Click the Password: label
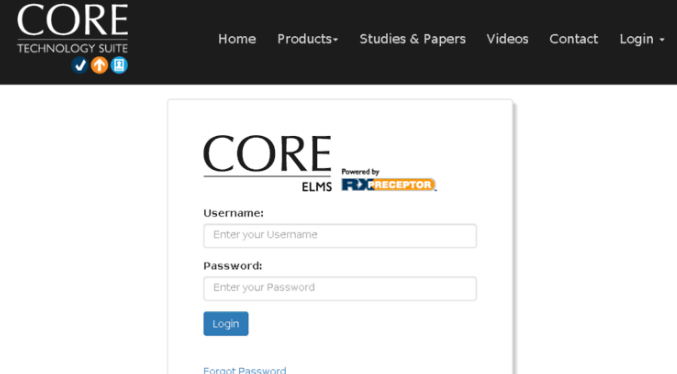The width and height of the screenshot is (677, 374). (232, 266)
